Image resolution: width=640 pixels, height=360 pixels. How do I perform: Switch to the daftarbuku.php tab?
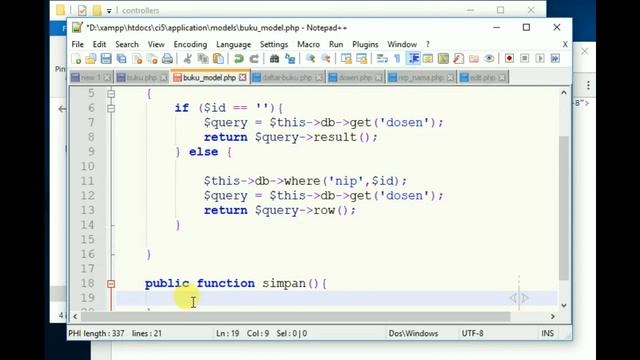287,78
